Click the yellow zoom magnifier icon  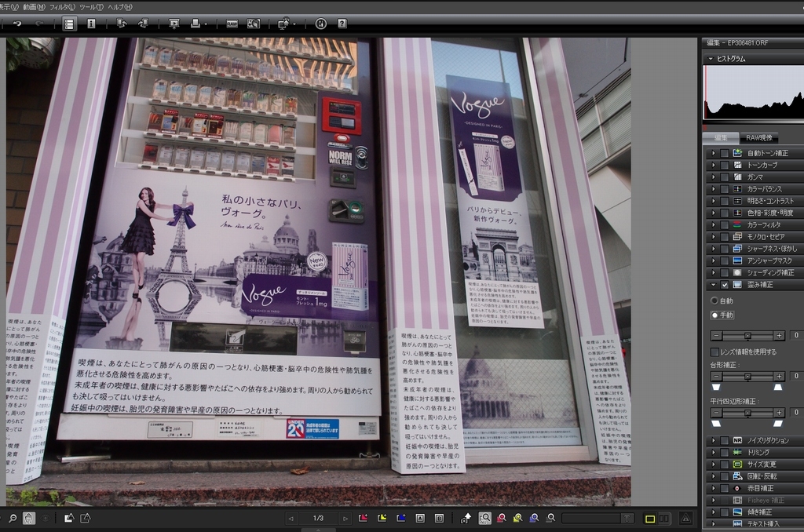(518, 519)
